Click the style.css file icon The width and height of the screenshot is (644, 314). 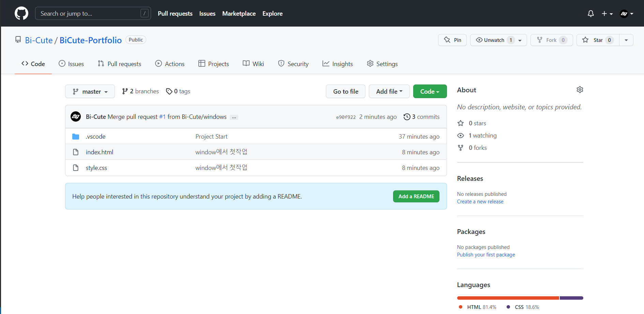click(76, 168)
